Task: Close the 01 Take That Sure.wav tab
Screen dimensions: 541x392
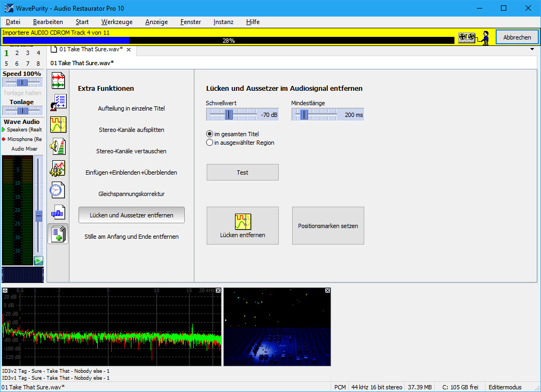Action: 129,50
